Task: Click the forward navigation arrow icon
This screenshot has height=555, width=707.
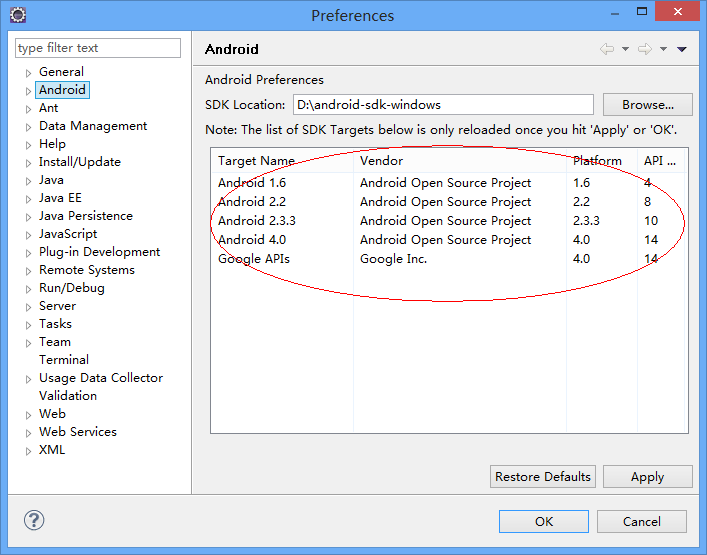Action: tap(645, 49)
